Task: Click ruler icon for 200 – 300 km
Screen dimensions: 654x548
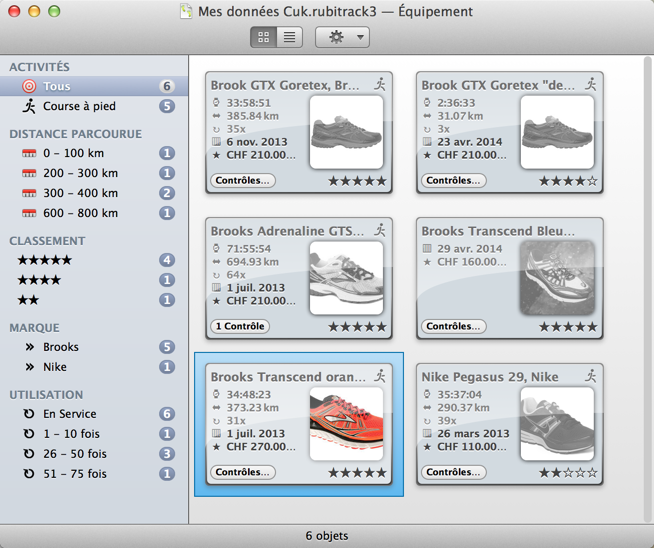Action: [x=29, y=173]
